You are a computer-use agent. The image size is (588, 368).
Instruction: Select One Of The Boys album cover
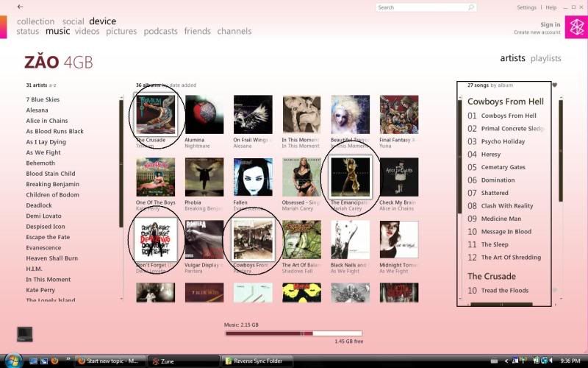coord(156,177)
